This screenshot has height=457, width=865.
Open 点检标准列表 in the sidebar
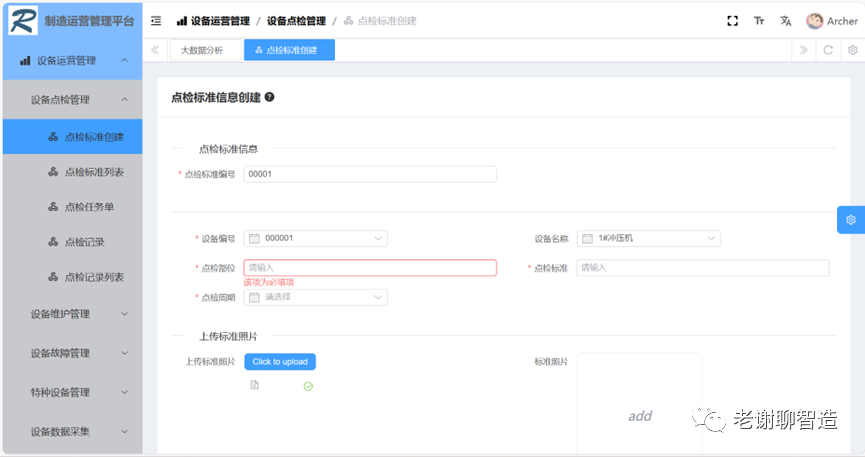pos(72,172)
